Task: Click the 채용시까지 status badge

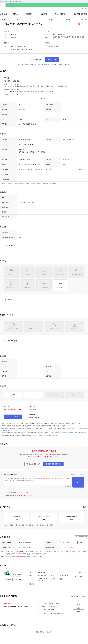Action: coord(80,24)
